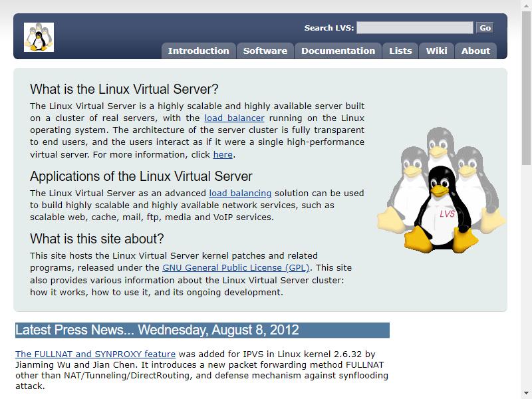Screen dimensions: 532x399
Task: Open the Wiki tab
Action: (x=436, y=51)
